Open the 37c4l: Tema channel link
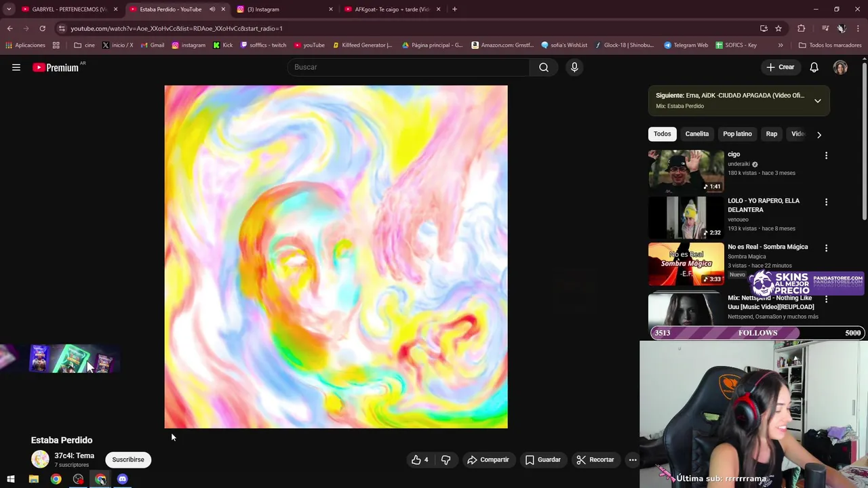This screenshot has width=868, height=488. tap(74, 456)
